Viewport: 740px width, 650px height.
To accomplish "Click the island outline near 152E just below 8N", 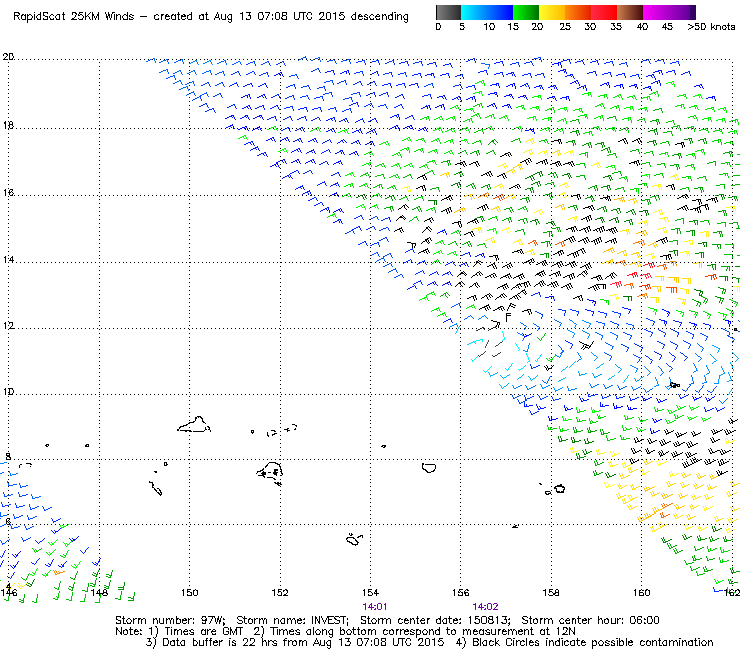I will [271, 473].
